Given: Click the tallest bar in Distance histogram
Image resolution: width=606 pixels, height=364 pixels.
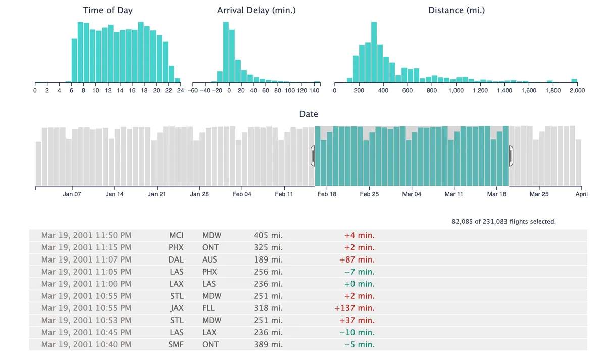Looking at the screenshot, I should click(x=374, y=52).
